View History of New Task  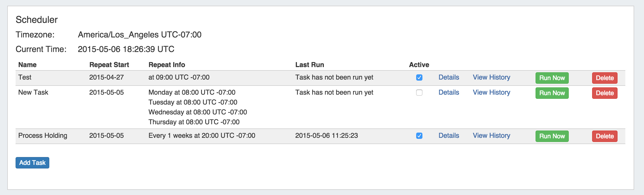coord(491,92)
